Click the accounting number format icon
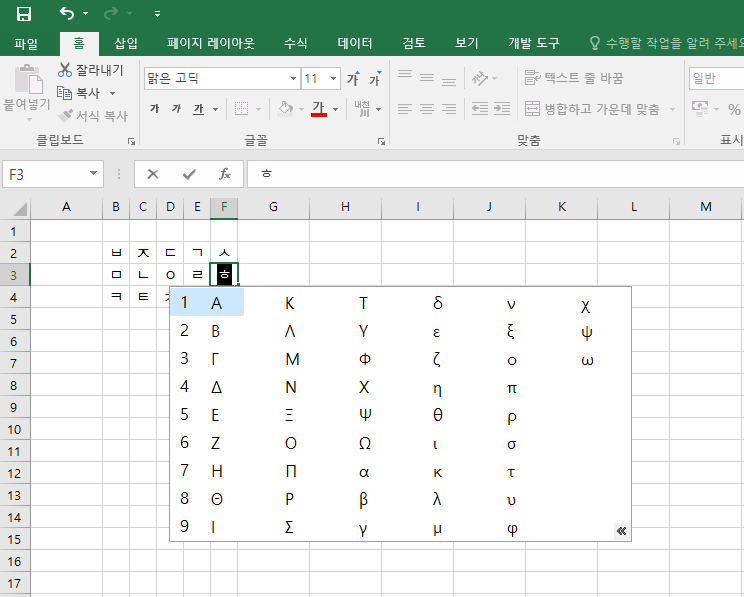This screenshot has height=597, width=744. point(700,109)
